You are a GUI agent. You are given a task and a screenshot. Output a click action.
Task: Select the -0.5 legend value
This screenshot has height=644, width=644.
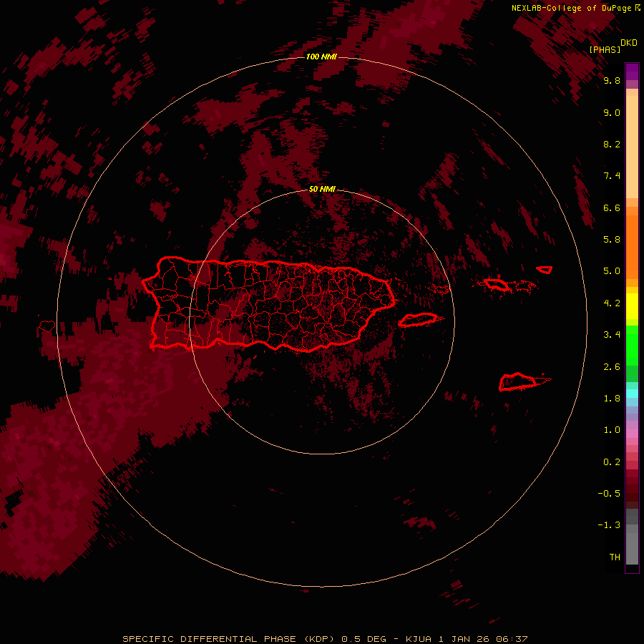click(609, 493)
